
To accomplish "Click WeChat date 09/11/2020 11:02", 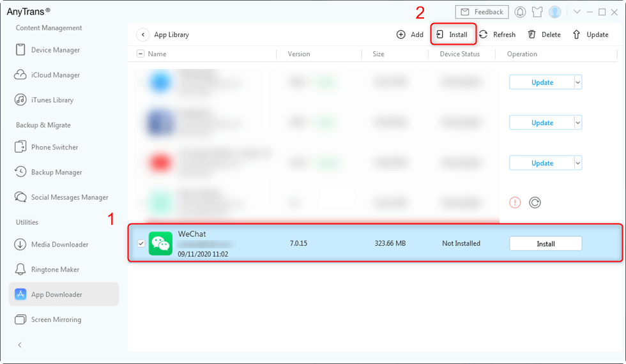I will tap(203, 254).
